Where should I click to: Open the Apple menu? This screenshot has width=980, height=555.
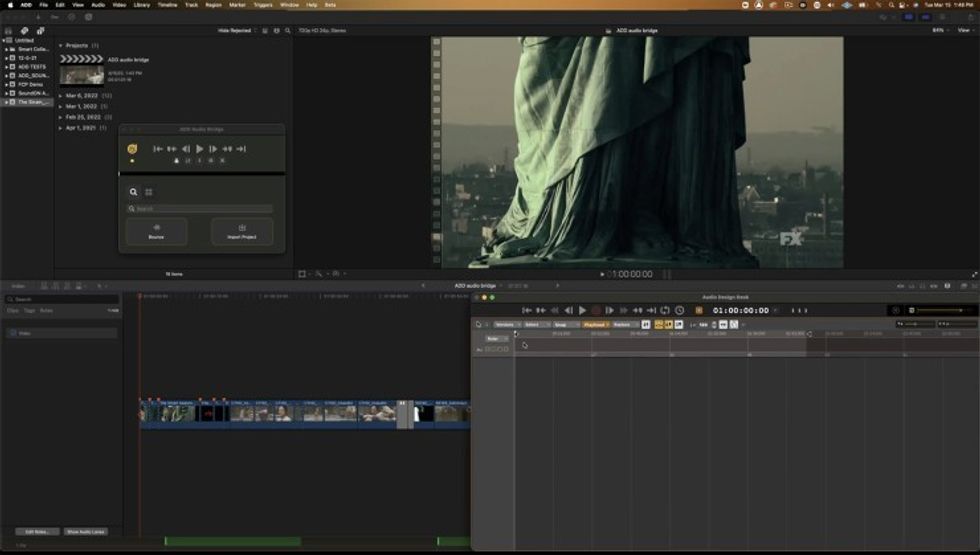[10, 4]
